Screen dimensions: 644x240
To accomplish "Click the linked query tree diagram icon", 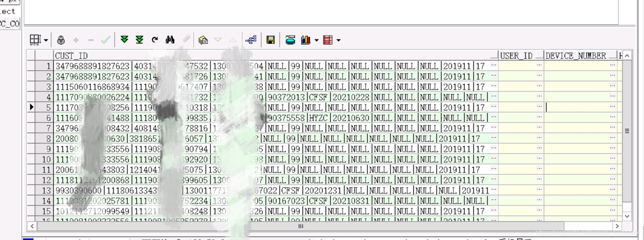I will coord(251,40).
